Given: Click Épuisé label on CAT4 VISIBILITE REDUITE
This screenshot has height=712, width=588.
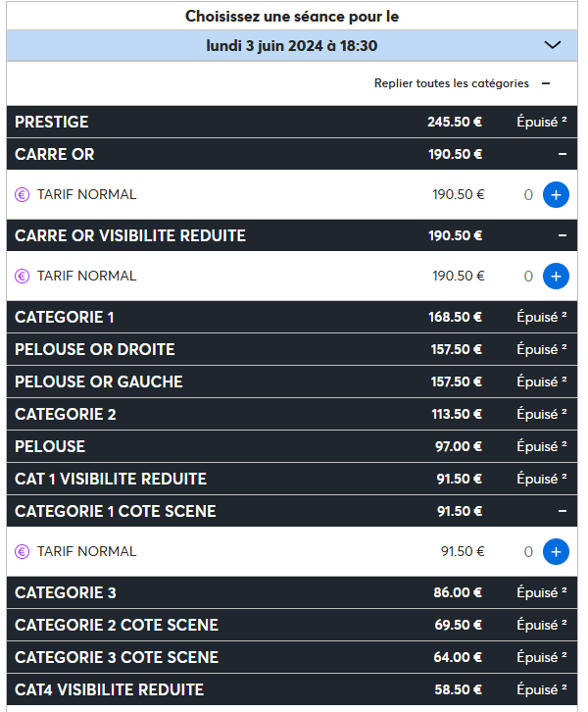Looking at the screenshot, I should point(541,689).
